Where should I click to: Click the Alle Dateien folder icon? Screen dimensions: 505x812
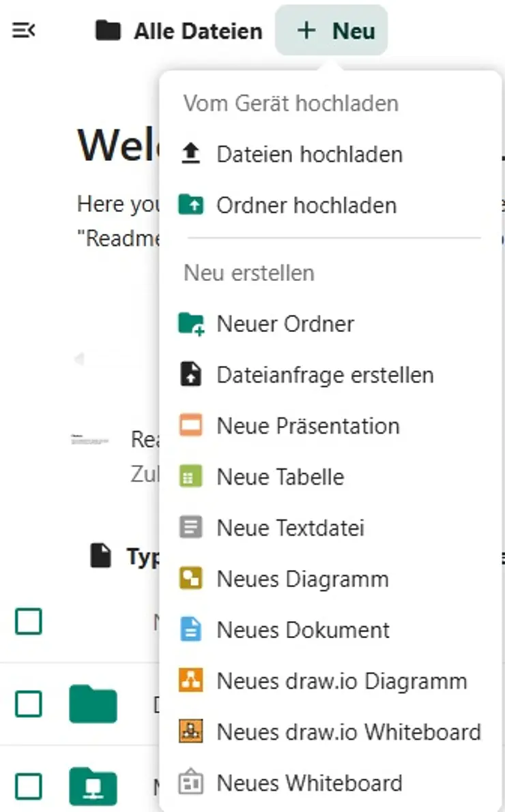point(108,31)
